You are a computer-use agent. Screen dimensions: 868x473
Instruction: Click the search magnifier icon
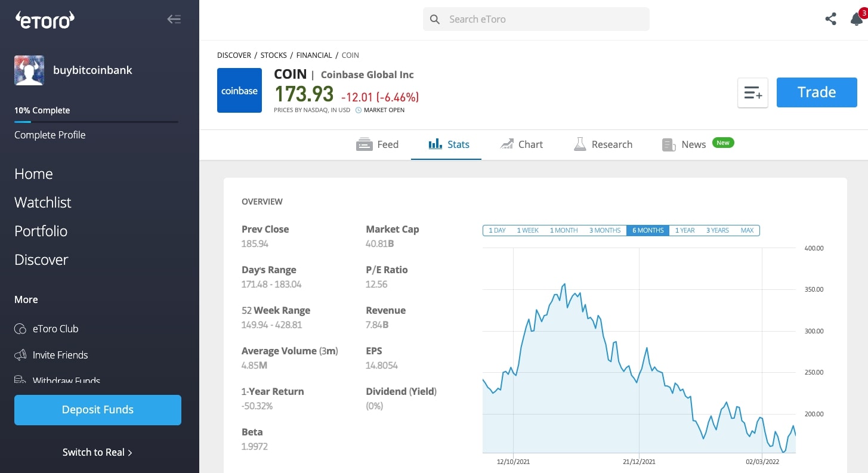435,19
